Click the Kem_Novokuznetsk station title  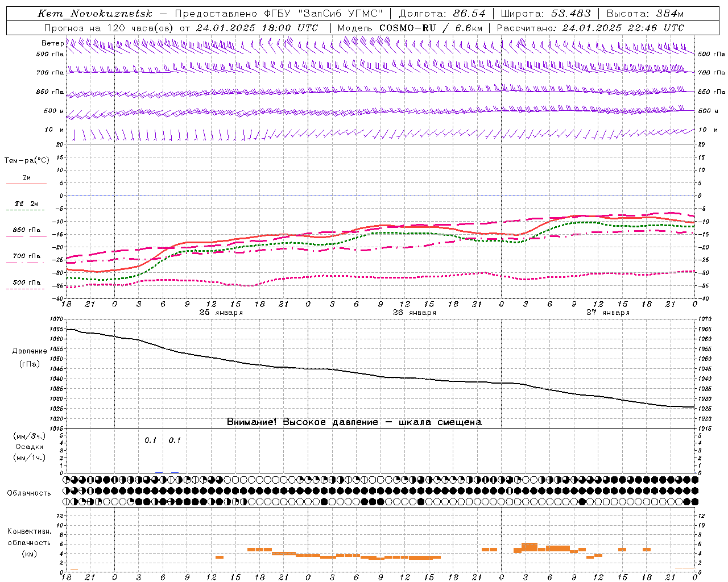[x=95, y=14]
